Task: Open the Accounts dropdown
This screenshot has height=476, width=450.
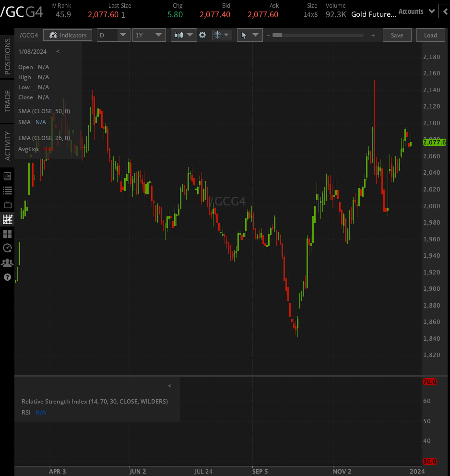Action: pyautogui.click(x=416, y=12)
